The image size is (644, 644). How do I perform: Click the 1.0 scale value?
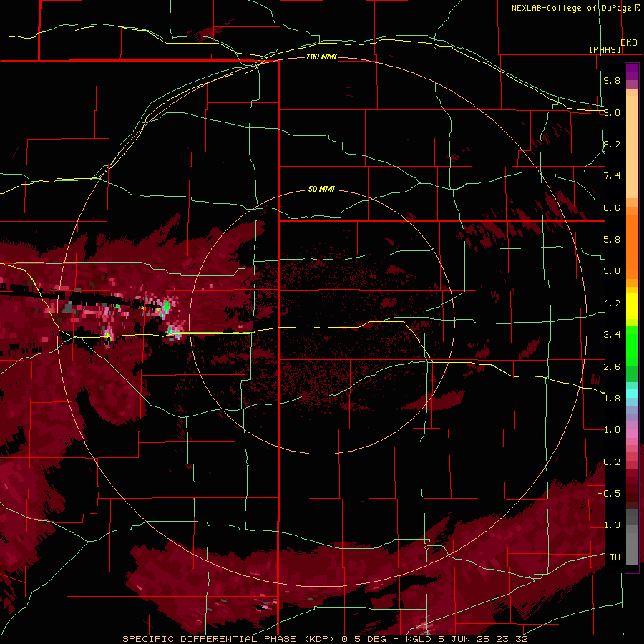[612, 430]
